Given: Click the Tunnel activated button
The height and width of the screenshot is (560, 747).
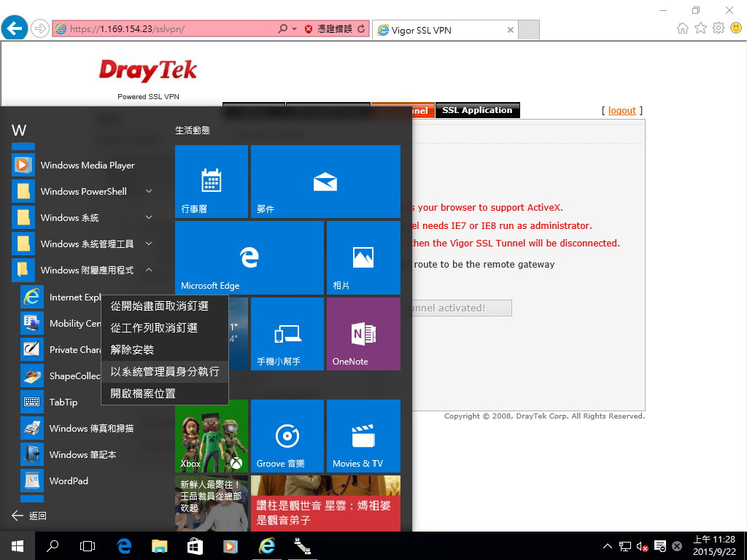Looking at the screenshot, I should point(461,308).
